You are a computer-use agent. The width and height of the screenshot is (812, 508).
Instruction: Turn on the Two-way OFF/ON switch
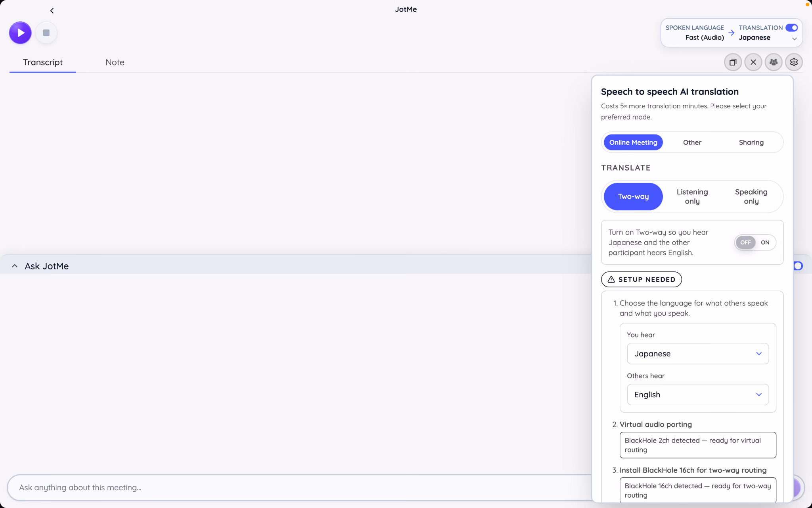[755, 242]
